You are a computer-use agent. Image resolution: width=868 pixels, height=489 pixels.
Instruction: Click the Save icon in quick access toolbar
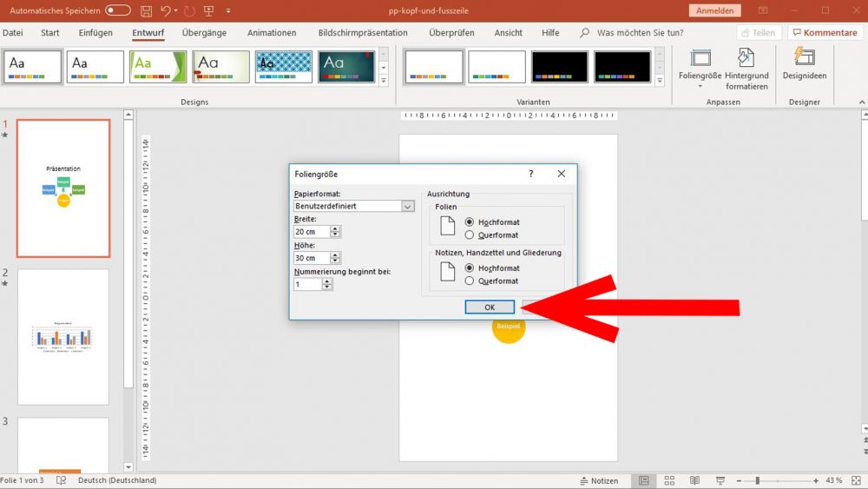(x=146, y=10)
